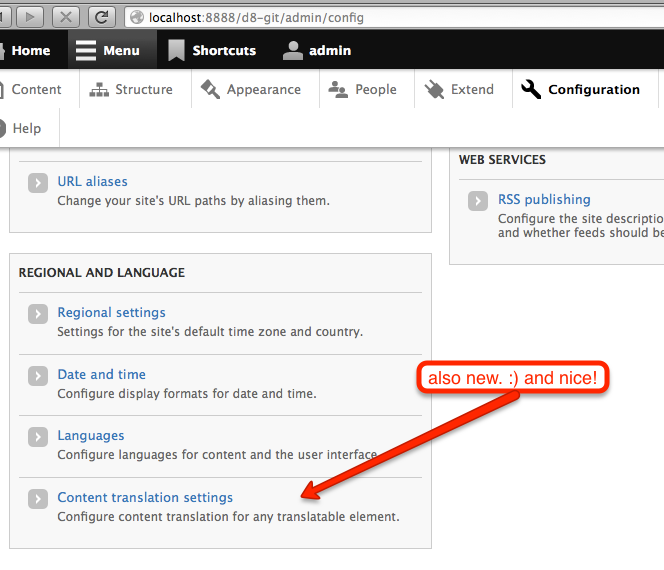Click the arrow icon beside URL aliases
This screenshot has height=570, width=664.
pos(38,183)
